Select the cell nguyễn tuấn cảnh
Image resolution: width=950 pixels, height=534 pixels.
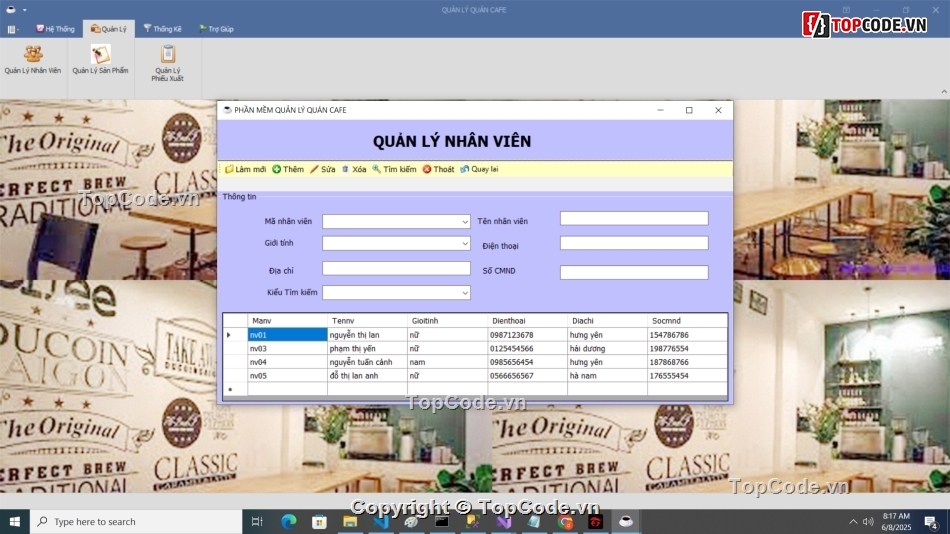click(367, 362)
